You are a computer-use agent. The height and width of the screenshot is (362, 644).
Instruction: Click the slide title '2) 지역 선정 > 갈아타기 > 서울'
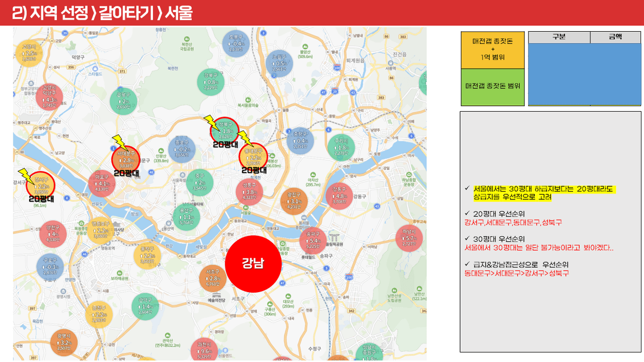pyautogui.click(x=102, y=13)
